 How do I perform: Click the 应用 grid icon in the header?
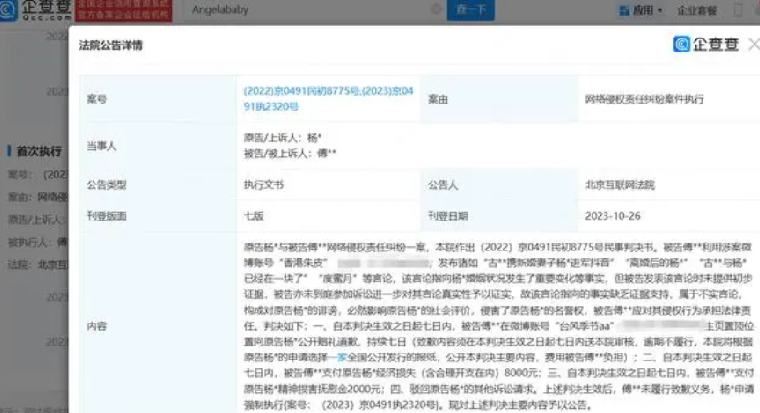tap(624, 10)
